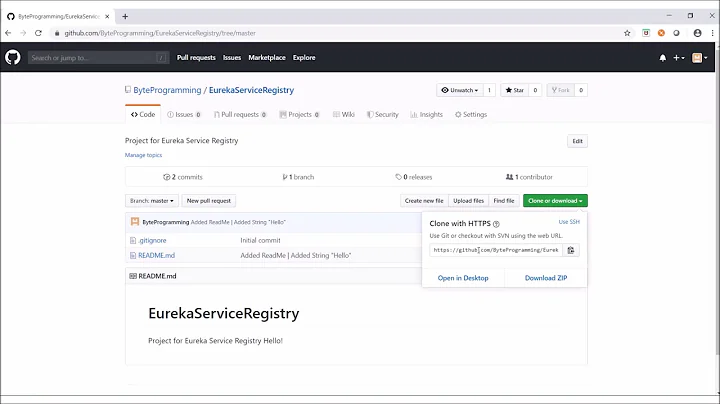The height and width of the screenshot is (404, 720).
Task: Click HTTPS help question mark icon
Action: (496, 224)
